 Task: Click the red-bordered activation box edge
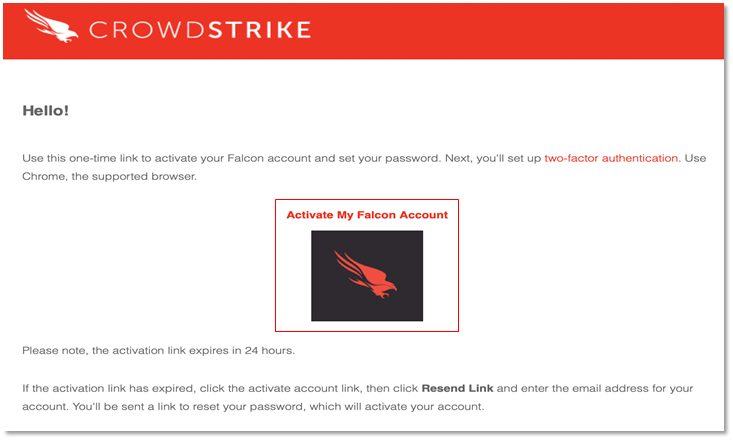(276, 266)
